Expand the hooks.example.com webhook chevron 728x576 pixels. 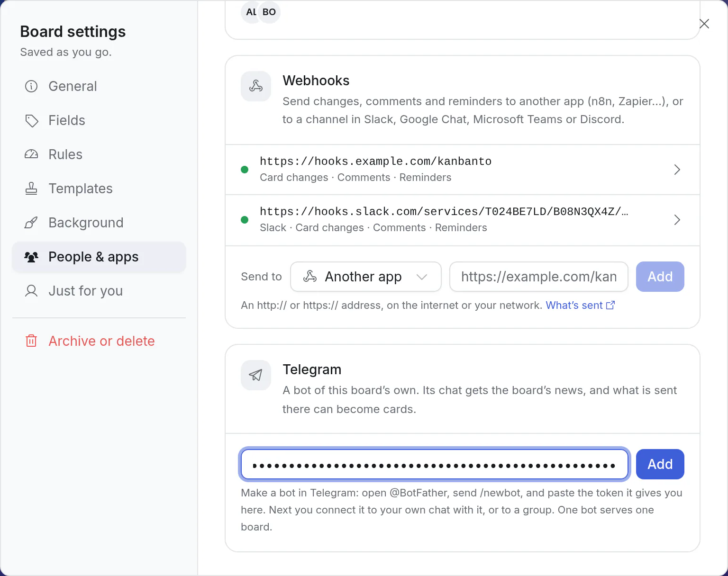[677, 170]
